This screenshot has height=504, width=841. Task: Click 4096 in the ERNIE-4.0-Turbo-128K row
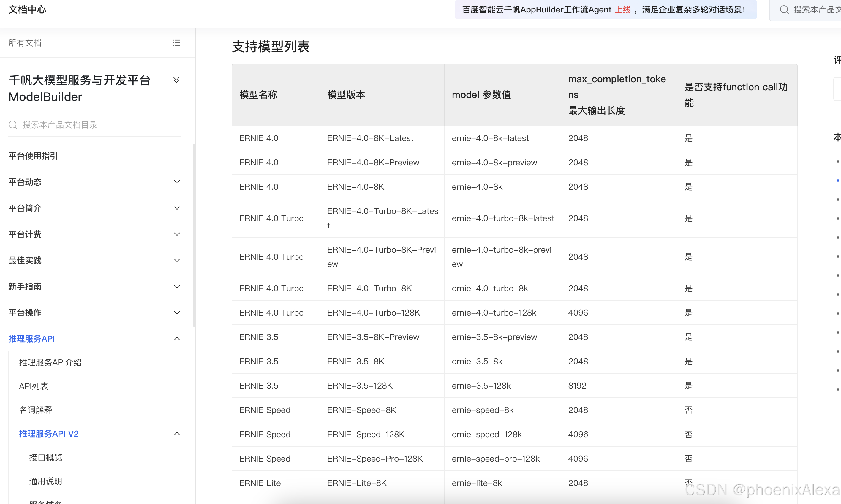619,313
